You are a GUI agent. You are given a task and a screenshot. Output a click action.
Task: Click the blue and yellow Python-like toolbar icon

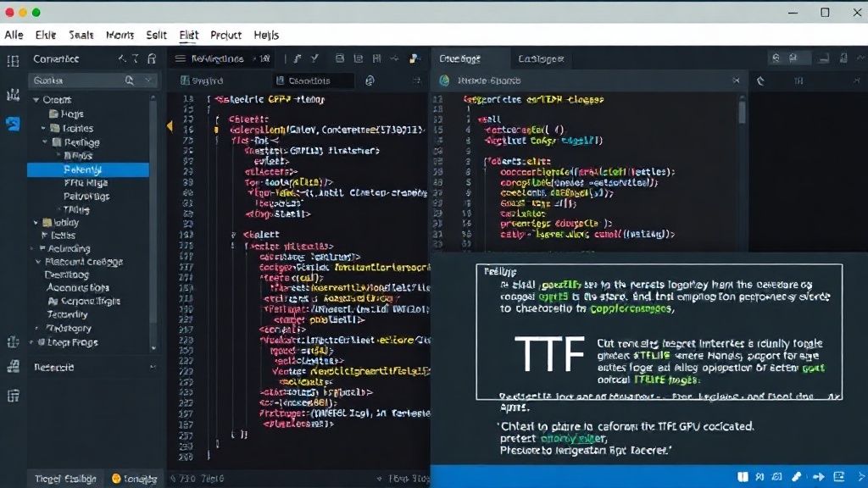pyautogui.click(x=414, y=58)
